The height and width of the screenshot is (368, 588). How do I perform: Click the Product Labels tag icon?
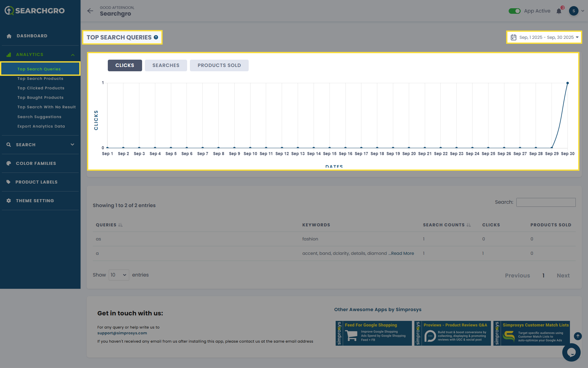[x=9, y=182]
